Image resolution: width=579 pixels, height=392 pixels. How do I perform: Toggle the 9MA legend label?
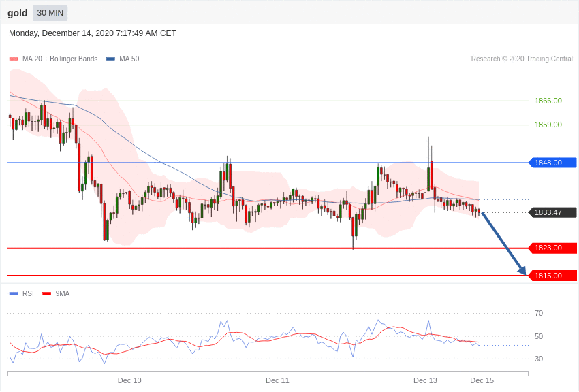pyautogui.click(x=63, y=293)
